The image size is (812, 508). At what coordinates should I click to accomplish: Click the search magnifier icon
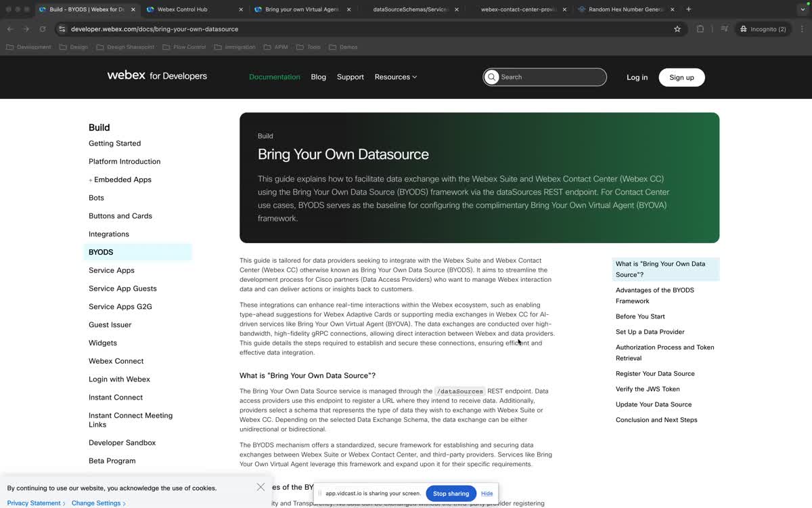point(492,77)
